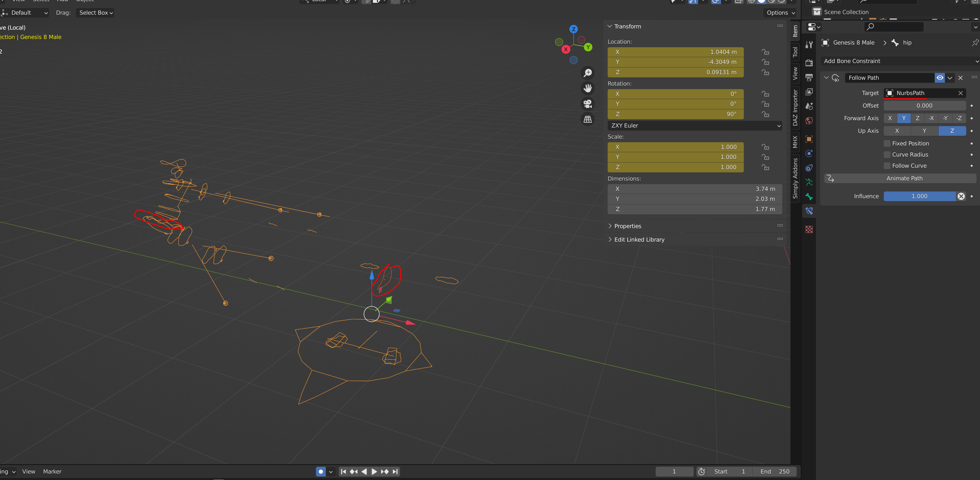Jump to the last frame in the timeline
This screenshot has width=980, height=480.
395,471
